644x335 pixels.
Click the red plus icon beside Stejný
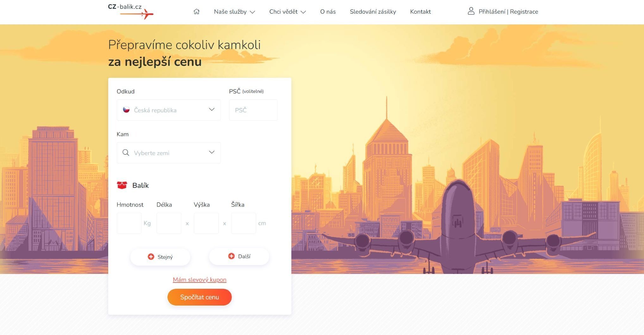click(x=151, y=257)
